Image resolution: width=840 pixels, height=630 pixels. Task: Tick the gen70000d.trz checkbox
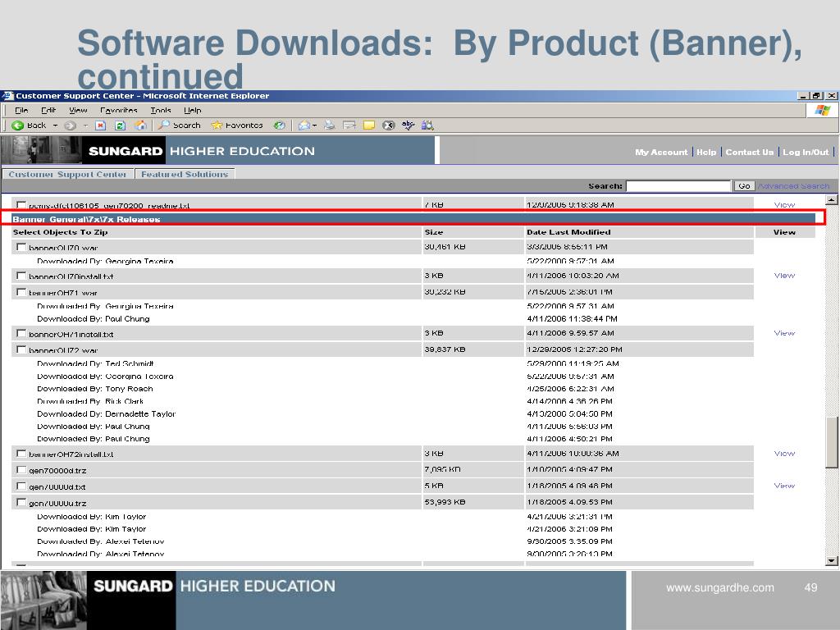pyautogui.click(x=21, y=470)
